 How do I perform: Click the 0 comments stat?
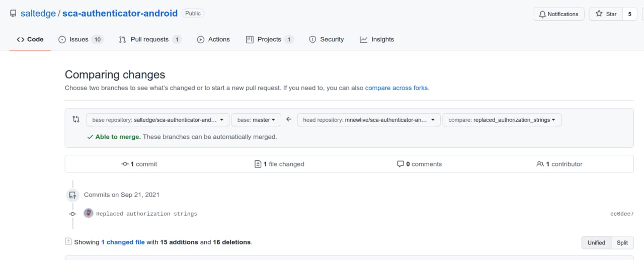[419, 164]
